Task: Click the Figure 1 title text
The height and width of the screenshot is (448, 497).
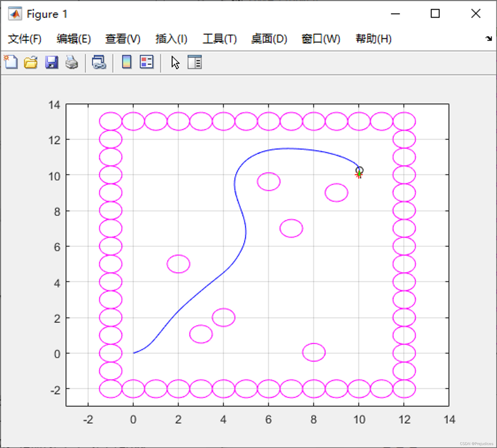Action: [x=47, y=14]
